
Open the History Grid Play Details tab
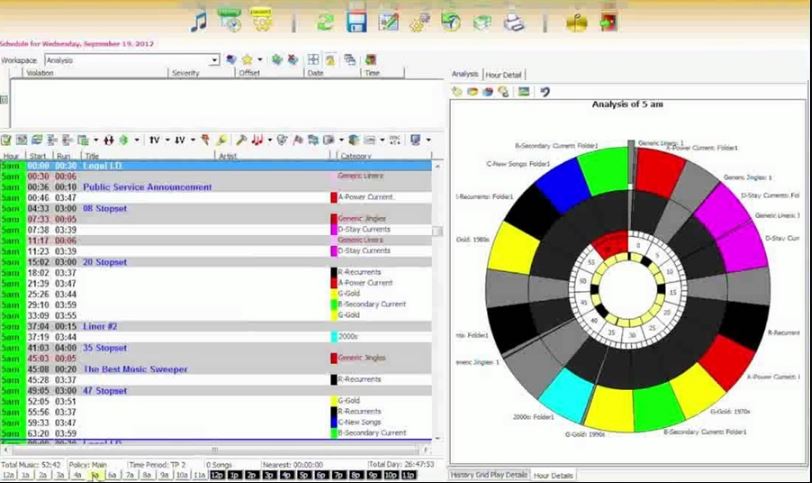point(489,475)
